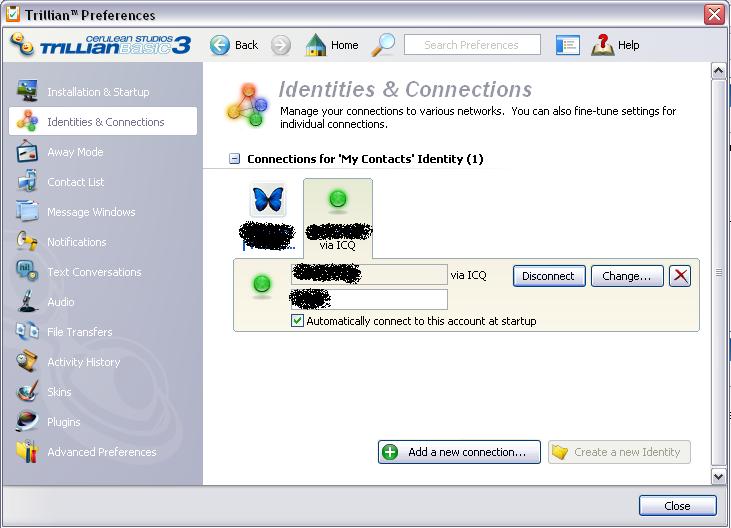Click Create a new Identity button
Image resolution: width=731 pixels, height=528 pixels.
click(x=619, y=452)
